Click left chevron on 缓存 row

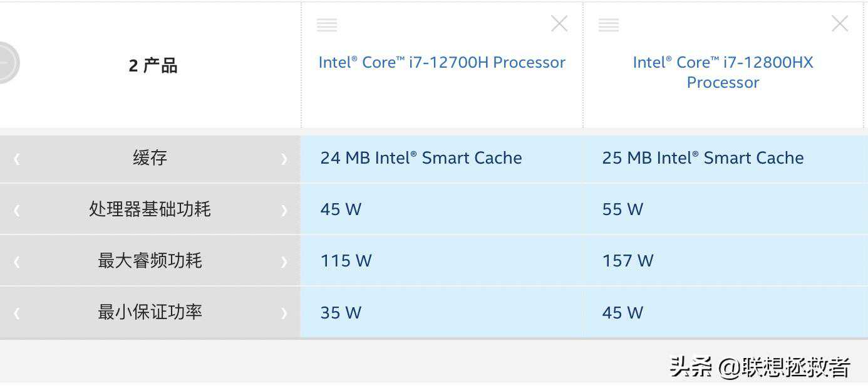coord(17,159)
